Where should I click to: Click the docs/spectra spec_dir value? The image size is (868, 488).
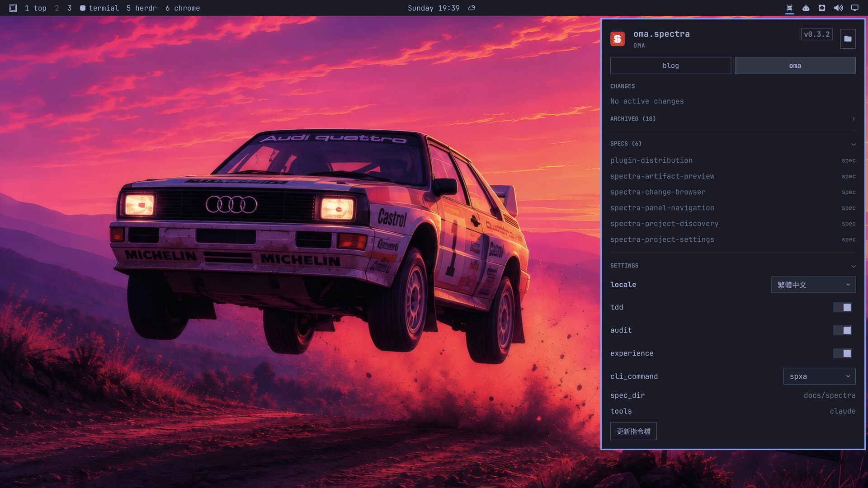(830, 395)
